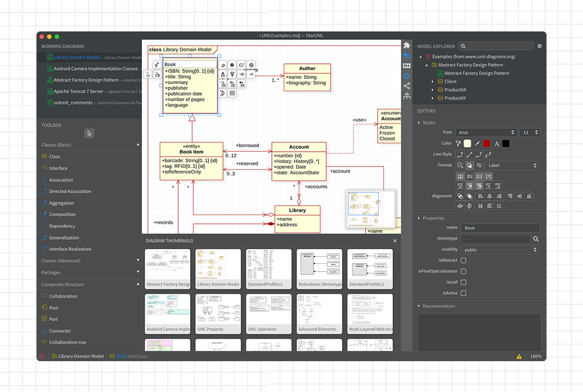Toggle Word Wrap format button
The image size is (583, 392).
pyautogui.click(x=479, y=165)
